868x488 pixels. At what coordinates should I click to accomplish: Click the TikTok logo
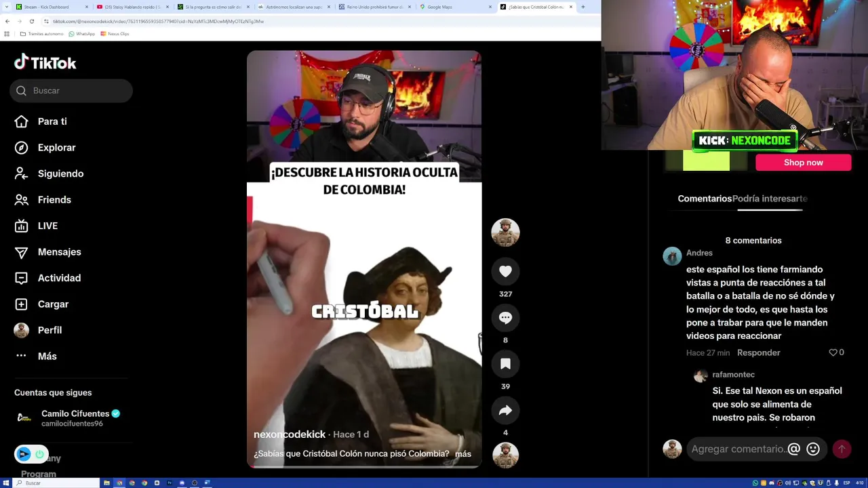(x=45, y=62)
